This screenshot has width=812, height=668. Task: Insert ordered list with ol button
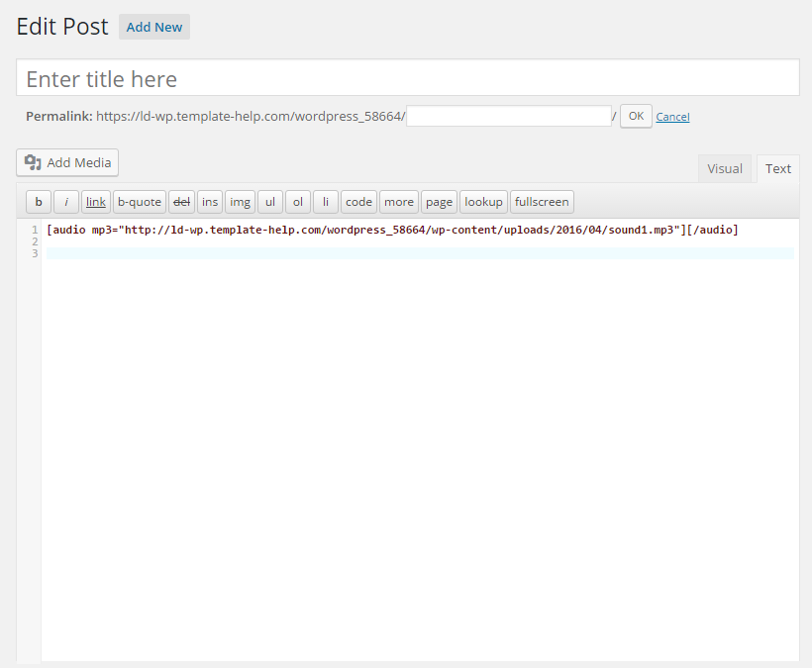point(298,202)
